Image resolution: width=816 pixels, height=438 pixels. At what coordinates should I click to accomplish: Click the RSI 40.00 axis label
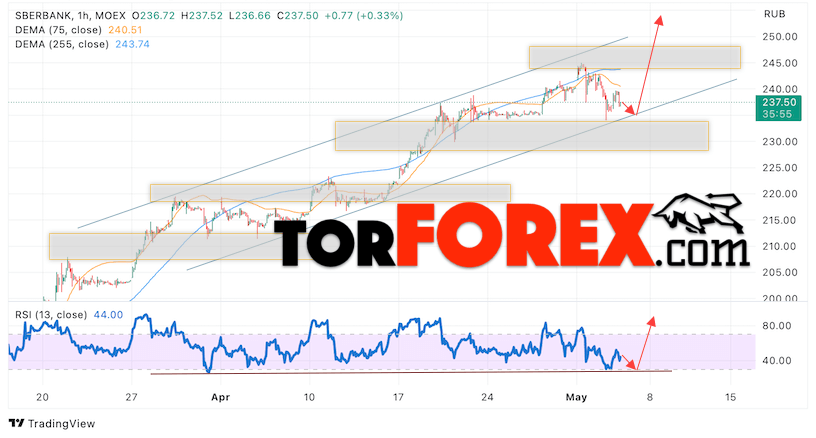[x=777, y=360]
